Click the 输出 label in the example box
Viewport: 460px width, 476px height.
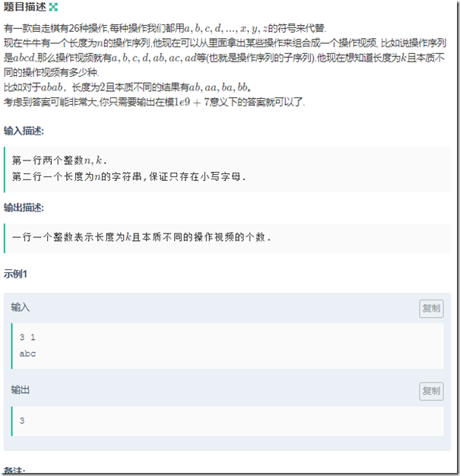point(21,389)
